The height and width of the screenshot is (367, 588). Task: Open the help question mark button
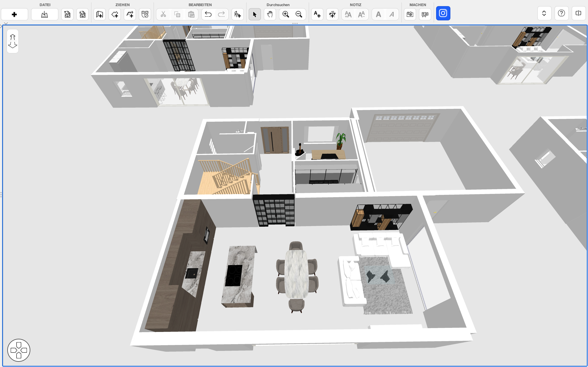(561, 13)
